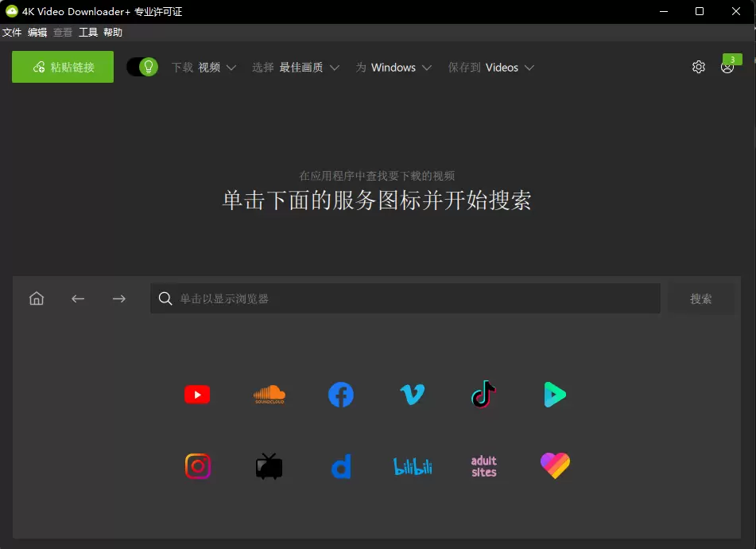Open the green play-arrow service icon
Viewport: 756px width, 549px height.
tap(555, 395)
